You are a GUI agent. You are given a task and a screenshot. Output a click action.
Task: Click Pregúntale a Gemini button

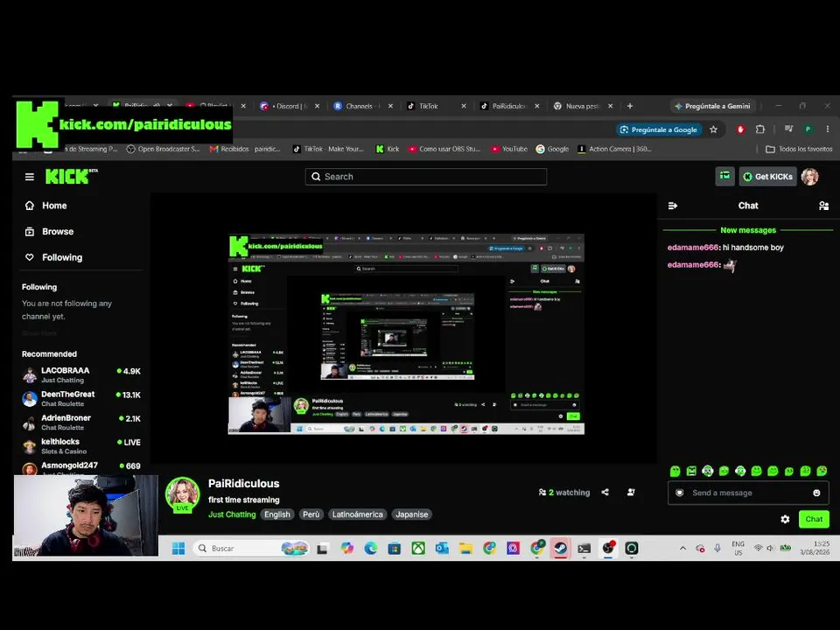pyautogui.click(x=712, y=106)
